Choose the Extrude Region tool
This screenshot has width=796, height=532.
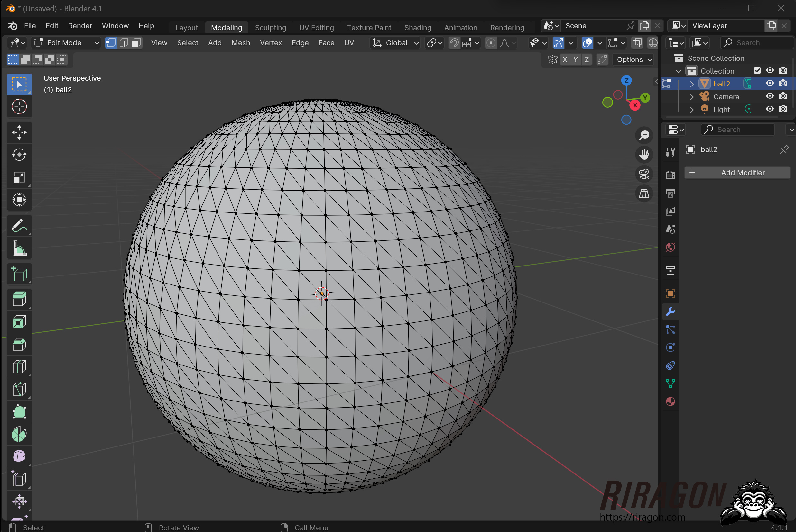tap(19, 299)
